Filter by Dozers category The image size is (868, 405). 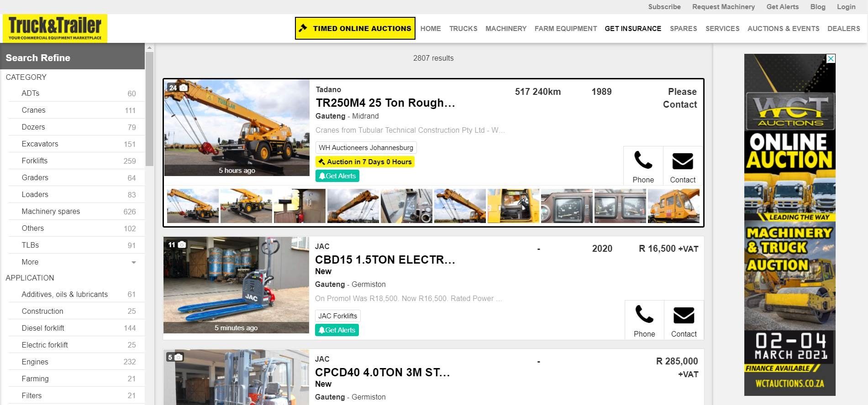point(76,127)
